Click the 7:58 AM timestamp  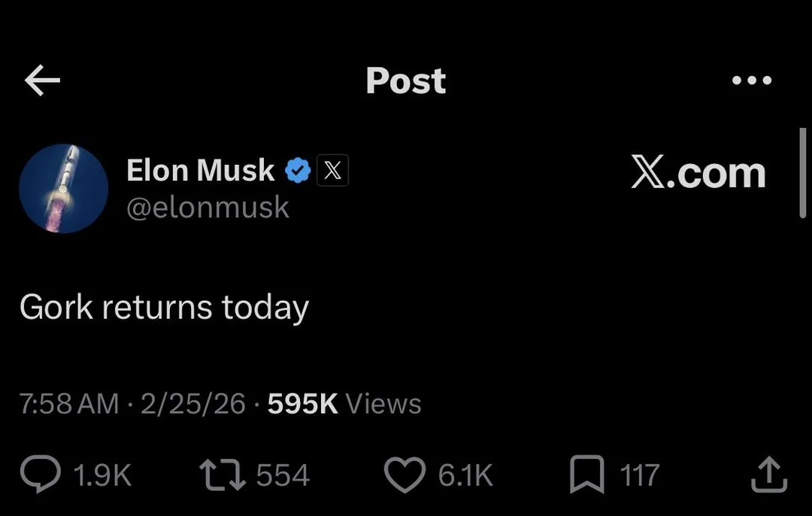(69, 404)
